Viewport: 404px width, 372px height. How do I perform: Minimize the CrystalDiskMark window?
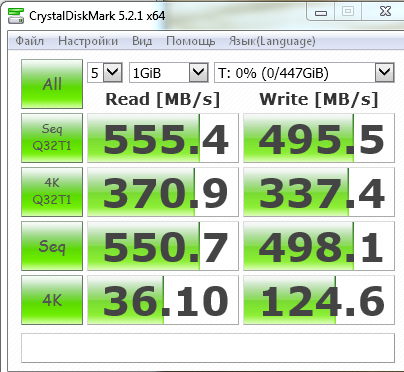(321, 12)
